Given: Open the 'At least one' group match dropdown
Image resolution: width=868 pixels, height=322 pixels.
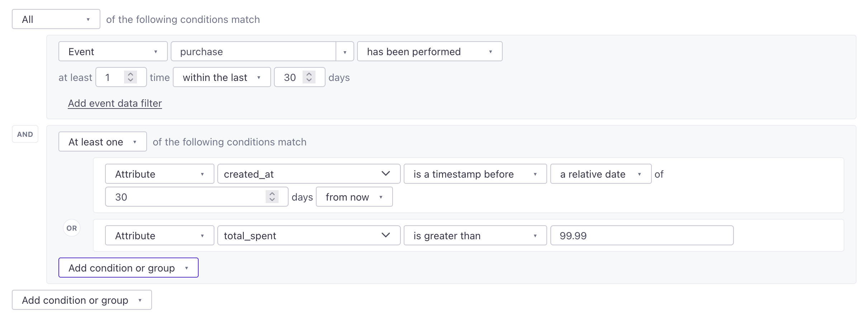Looking at the screenshot, I should pos(103,142).
